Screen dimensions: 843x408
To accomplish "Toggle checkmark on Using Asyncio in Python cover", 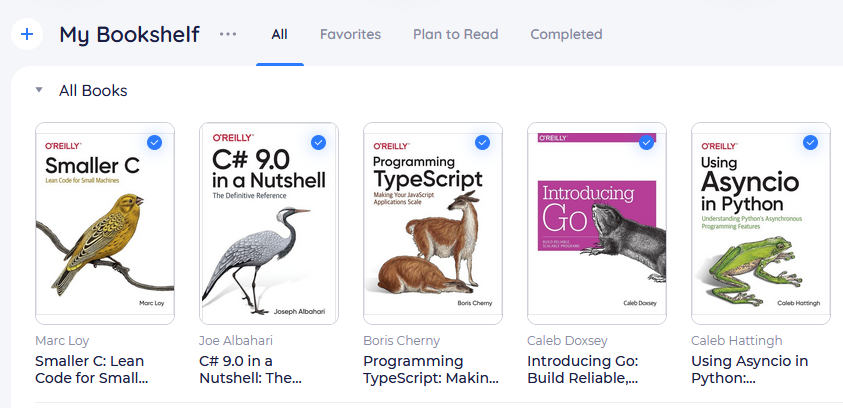I will pyautogui.click(x=810, y=142).
